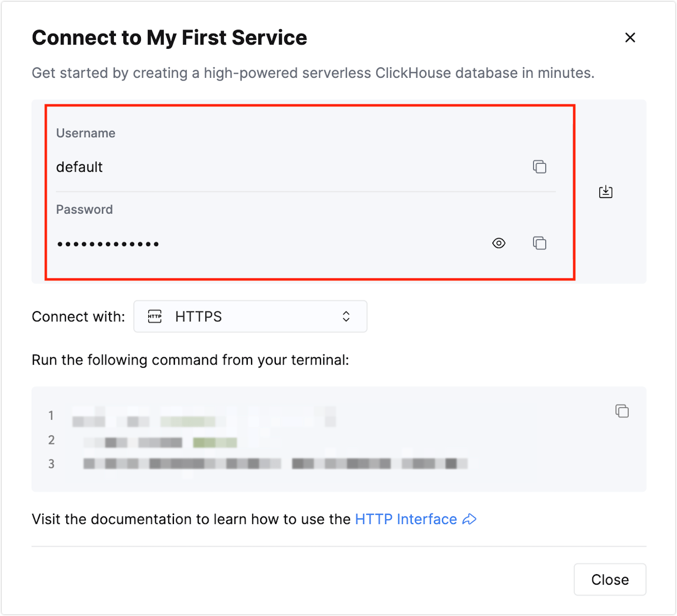Dismiss the dialog with the Close button
This screenshot has height=616, width=677.
point(610,579)
